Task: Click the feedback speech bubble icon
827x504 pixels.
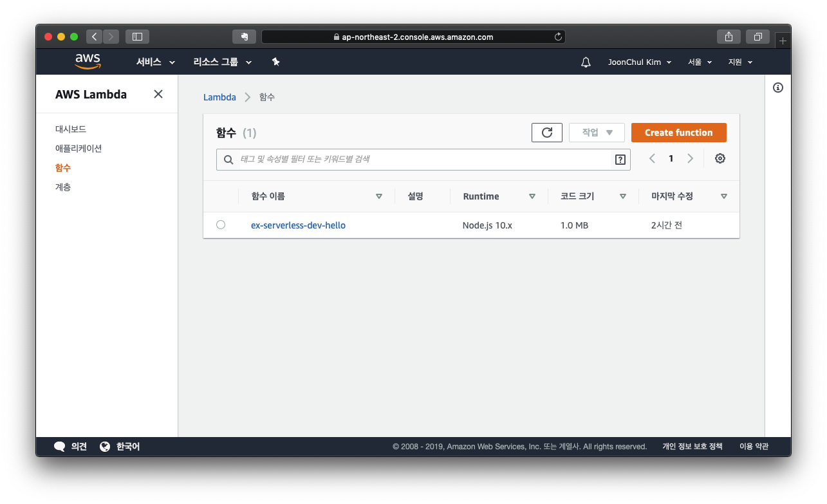Action: point(60,447)
